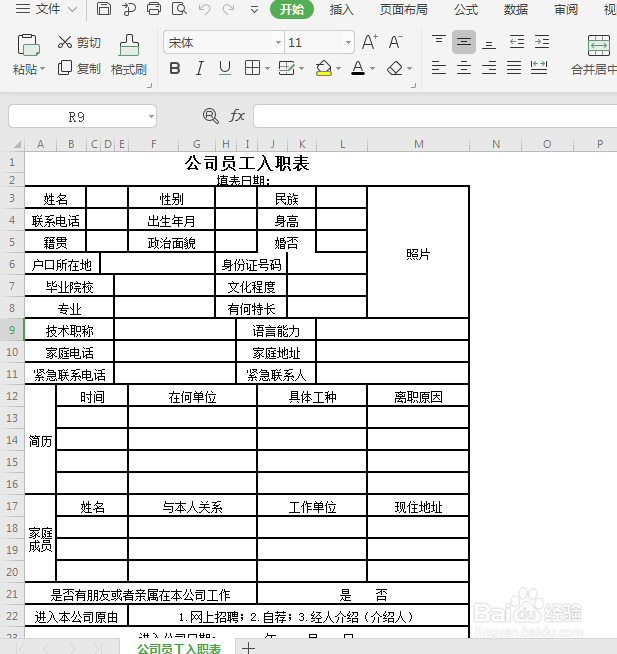Toggle Italic formatting
This screenshot has height=654, width=617.
[x=200, y=68]
